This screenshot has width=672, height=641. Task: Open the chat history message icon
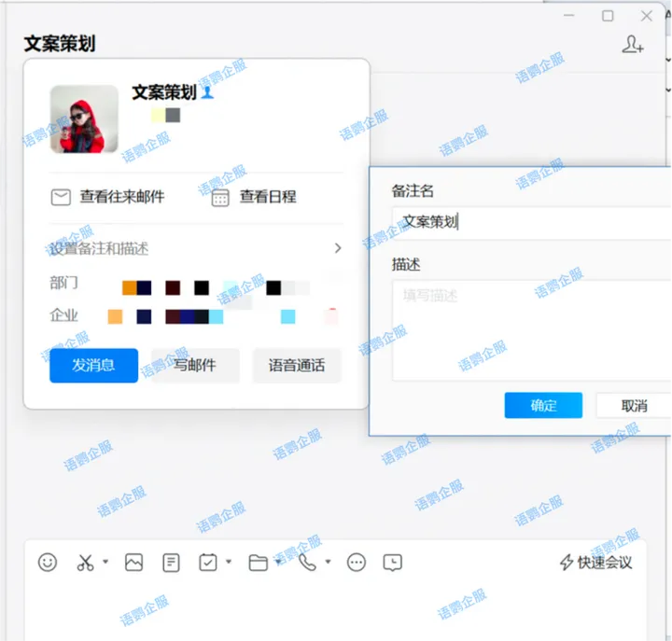click(x=394, y=563)
